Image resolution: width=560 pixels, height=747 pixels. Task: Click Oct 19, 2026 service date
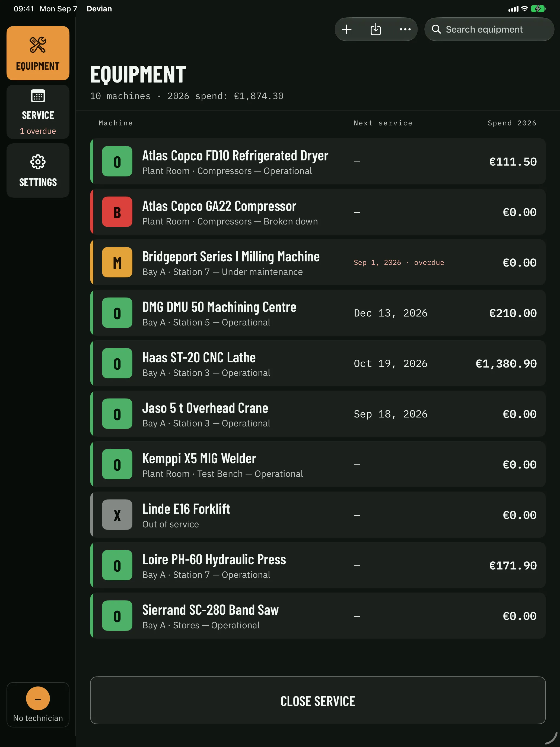coord(390,363)
